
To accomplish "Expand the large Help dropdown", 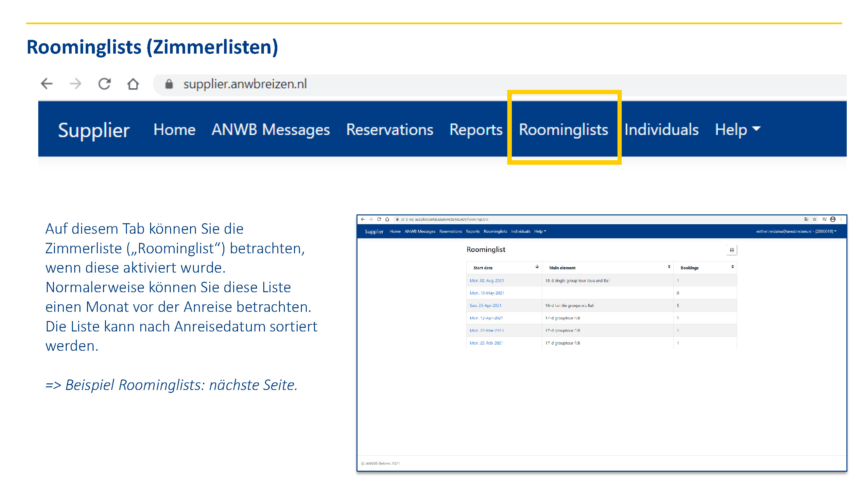I will (x=738, y=130).
